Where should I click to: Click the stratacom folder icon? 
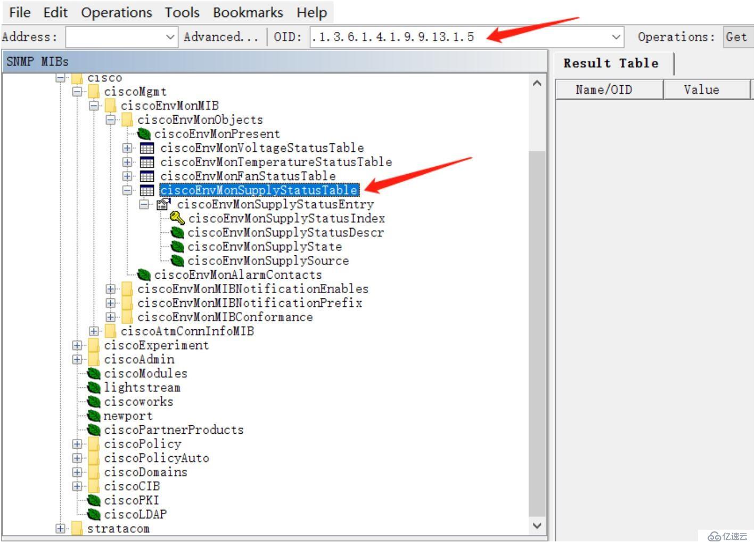[x=77, y=529]
